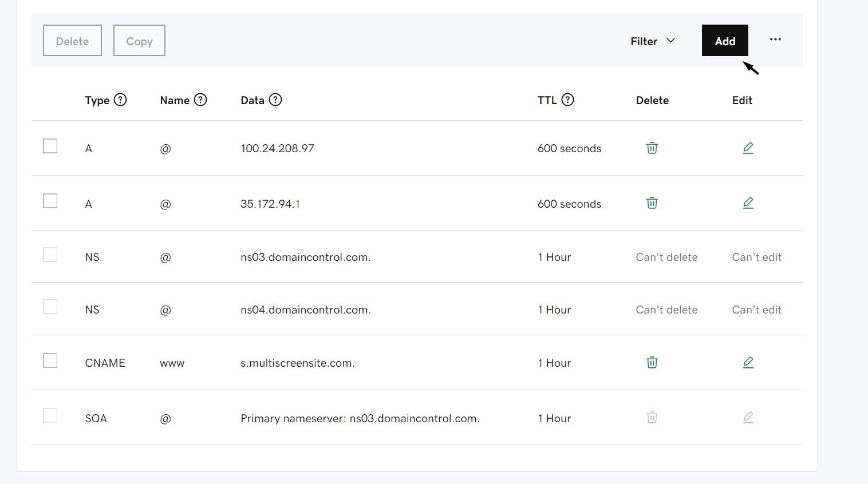
Task: Open the Type column help tooltip
Action: point(121,100)
